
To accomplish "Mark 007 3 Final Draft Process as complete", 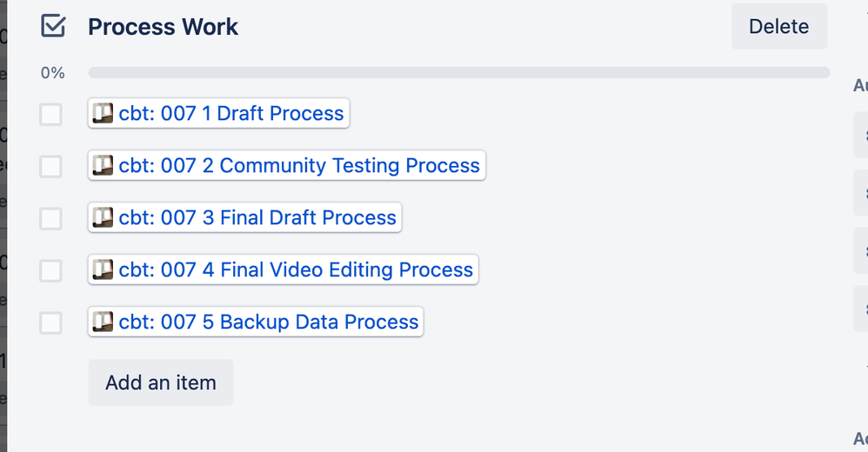I will pyautogui.click(x=51, y=218).
